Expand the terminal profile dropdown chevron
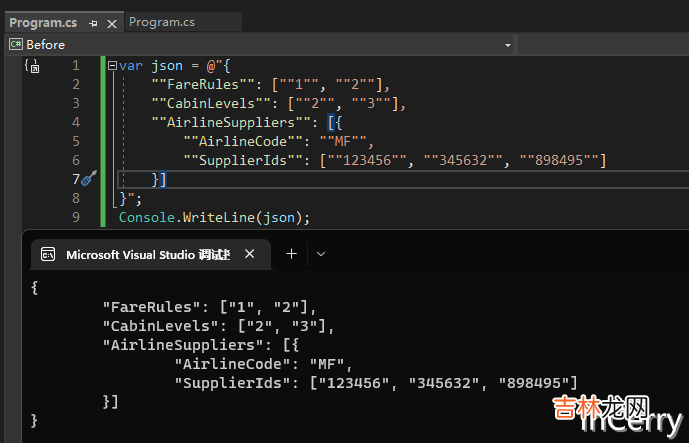The image size is (689, 443). [321, 254]
